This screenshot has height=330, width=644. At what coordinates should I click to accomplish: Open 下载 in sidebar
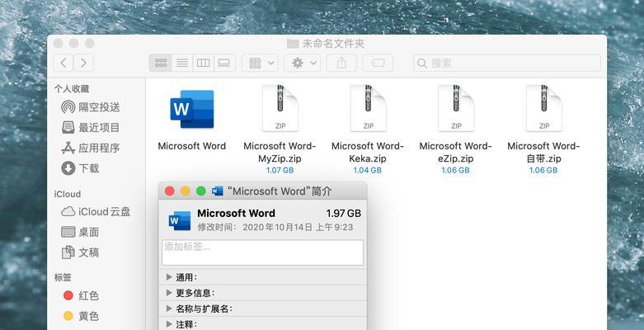point(80,168)
